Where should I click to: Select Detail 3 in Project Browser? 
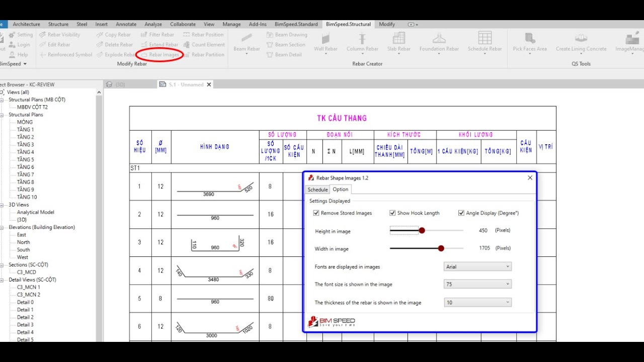pos(25,325)
